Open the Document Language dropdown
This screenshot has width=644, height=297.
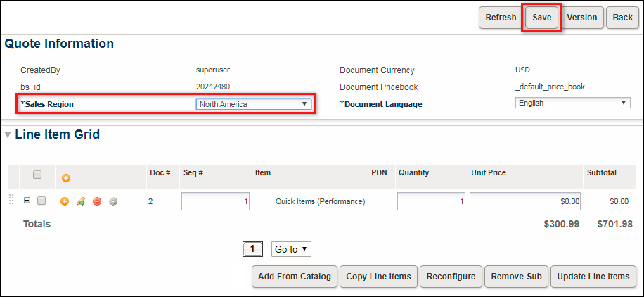[x=572, y=103]
